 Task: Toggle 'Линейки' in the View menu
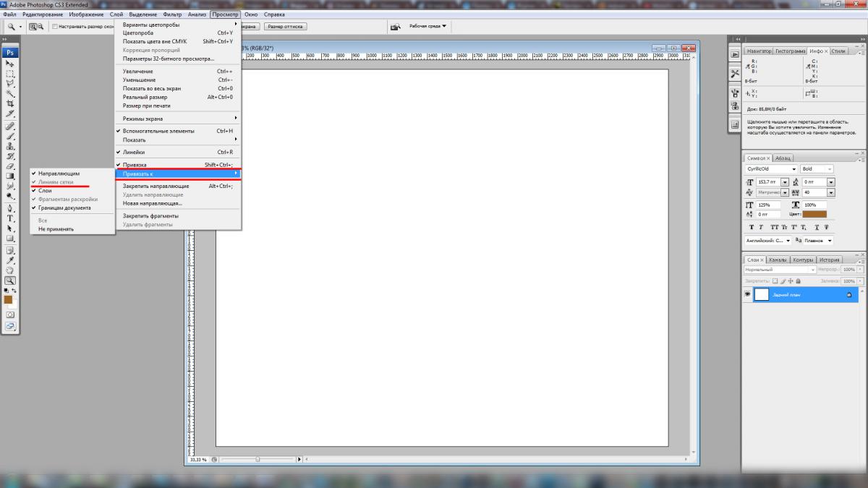pos(178,152)
